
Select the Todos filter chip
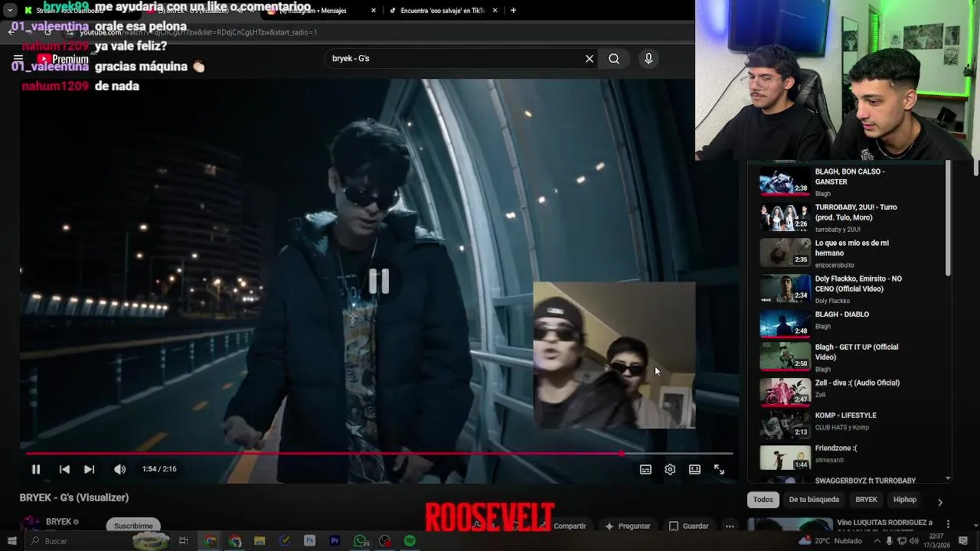[x=763, y=500]
